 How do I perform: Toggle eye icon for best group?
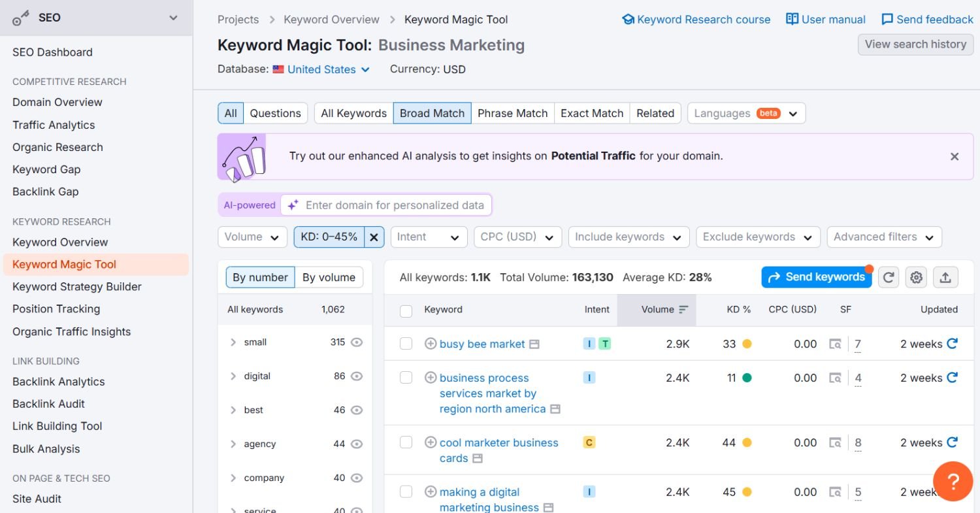(x=357, y=410)
